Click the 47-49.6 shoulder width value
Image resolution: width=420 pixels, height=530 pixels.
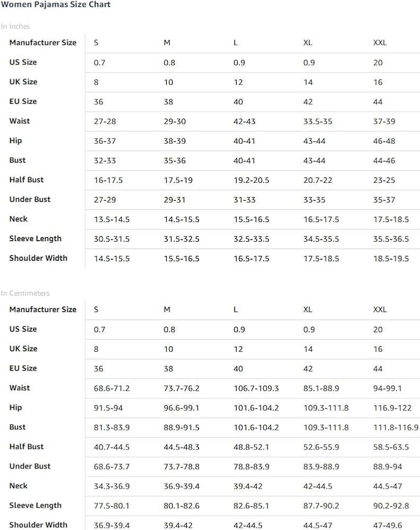tap(388, 526)
